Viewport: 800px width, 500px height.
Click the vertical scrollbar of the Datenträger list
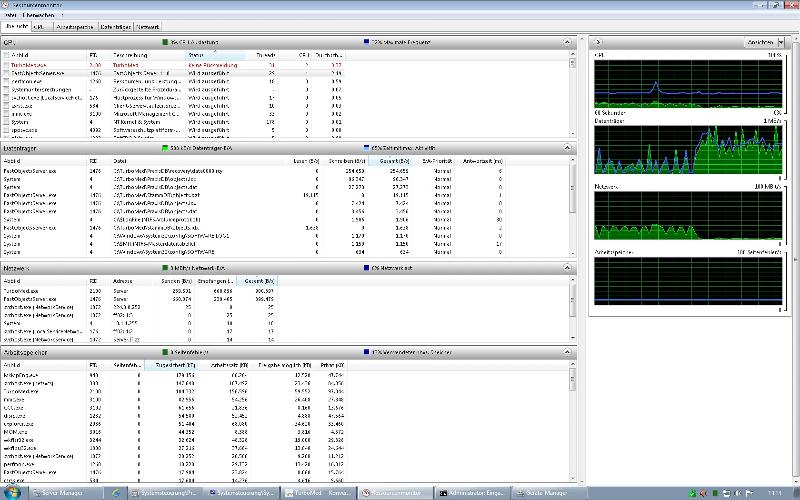(572, 207)
